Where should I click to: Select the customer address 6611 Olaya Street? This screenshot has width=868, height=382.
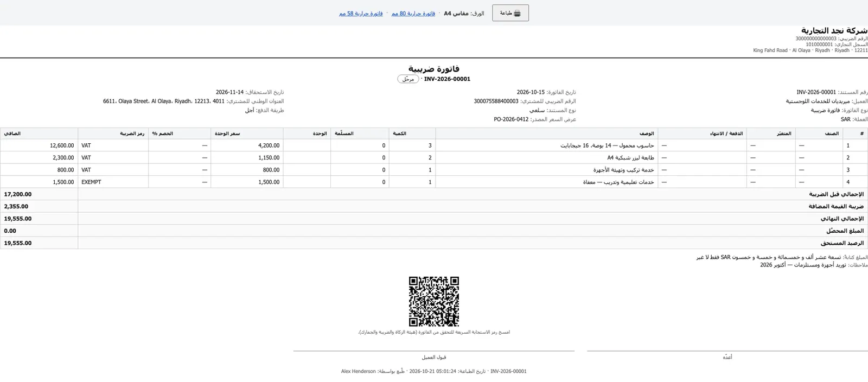[x=164, y=101]
